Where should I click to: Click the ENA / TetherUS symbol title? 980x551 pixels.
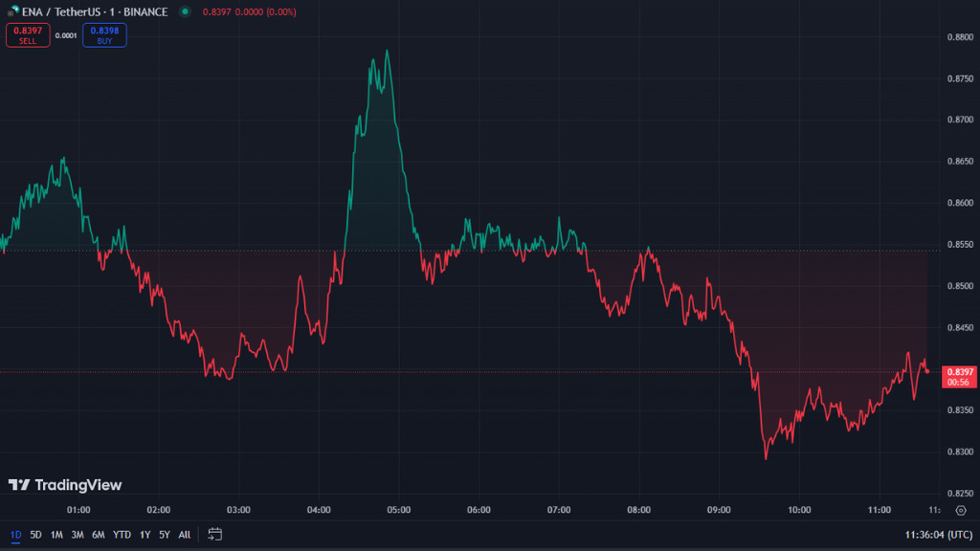point(94,11)
